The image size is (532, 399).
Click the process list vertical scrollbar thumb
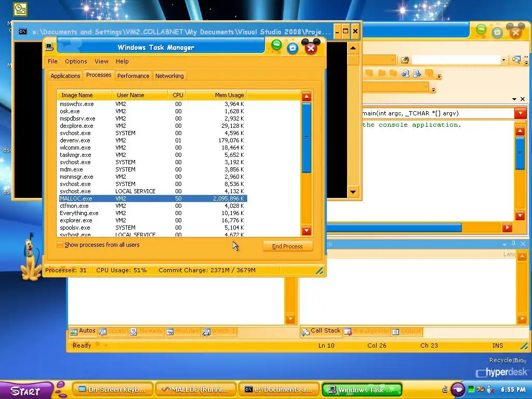[x=307, y=137]
